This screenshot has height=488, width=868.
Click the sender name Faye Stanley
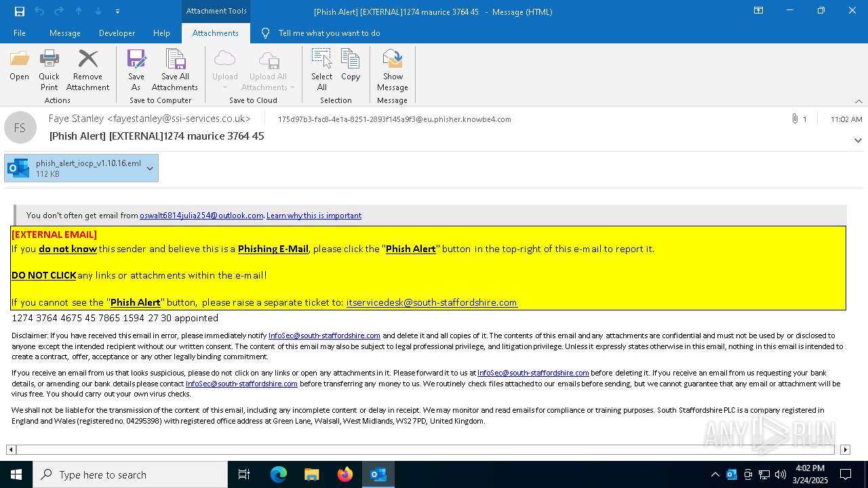point(76,119)
